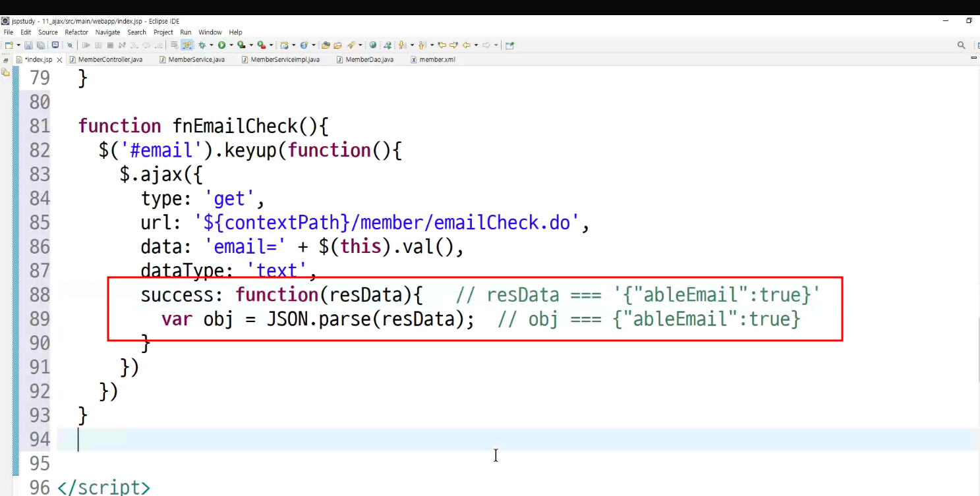Image resolution: width=980 pixels, height=496 pixels.
Task: Click the Drop to Frame icon
Action: pyautogui.click(x=174, y=45)
